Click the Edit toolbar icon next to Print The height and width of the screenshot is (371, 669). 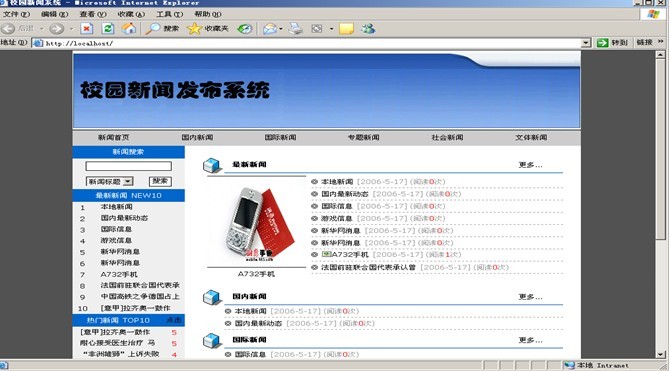click(317, 29)
